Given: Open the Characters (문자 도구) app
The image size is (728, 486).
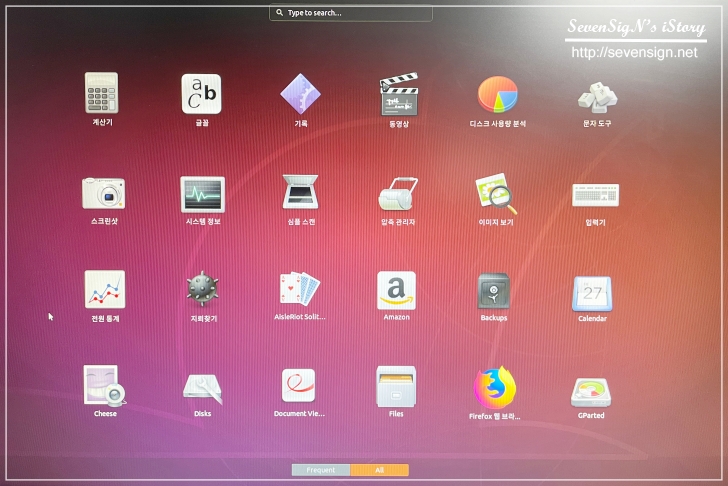Looking at the screenshot, I should [597, 97].
